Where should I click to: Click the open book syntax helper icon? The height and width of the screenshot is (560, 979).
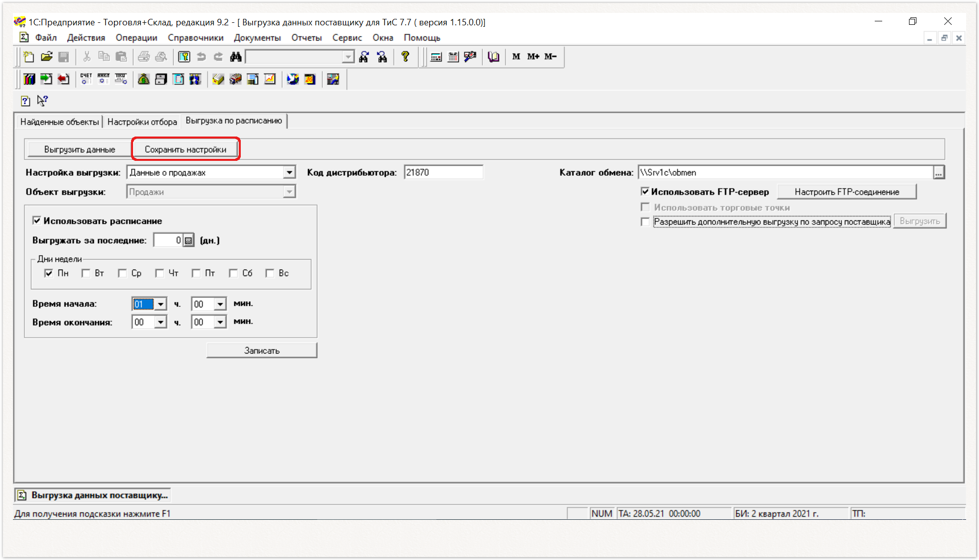(493, 57)
